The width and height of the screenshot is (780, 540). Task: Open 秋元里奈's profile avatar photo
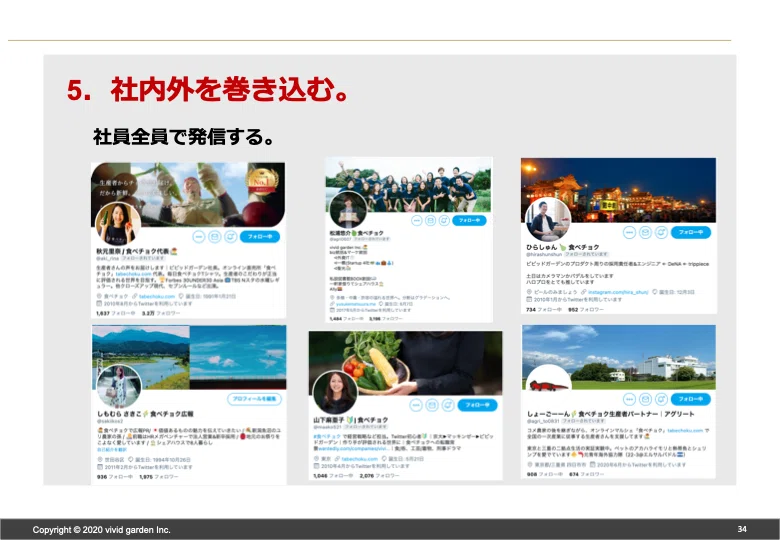point(118,224)
